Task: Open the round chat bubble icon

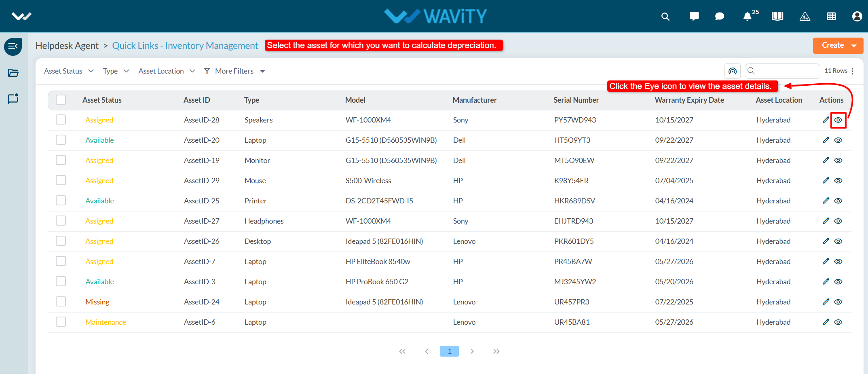Action: click(x=720, y=17)
